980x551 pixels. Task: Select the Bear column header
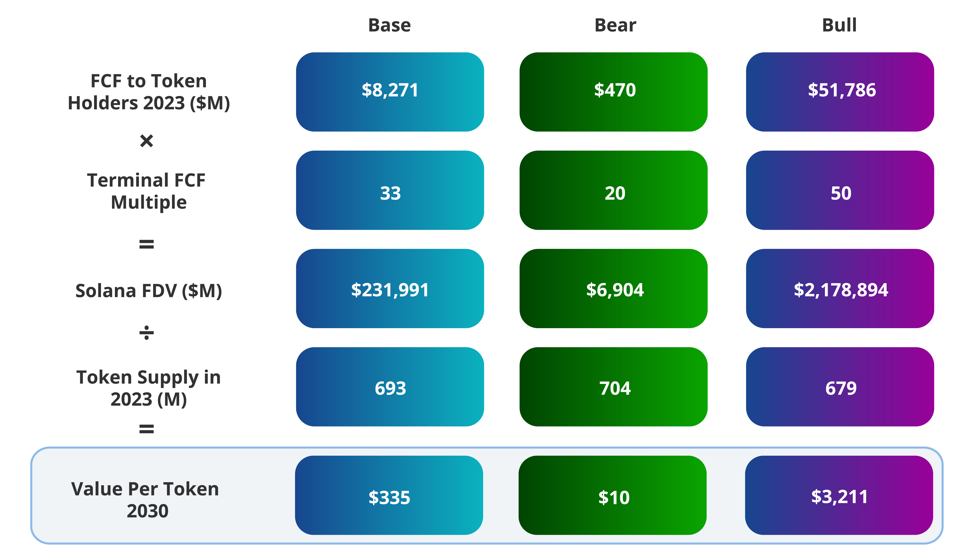[x=615, y=25]
